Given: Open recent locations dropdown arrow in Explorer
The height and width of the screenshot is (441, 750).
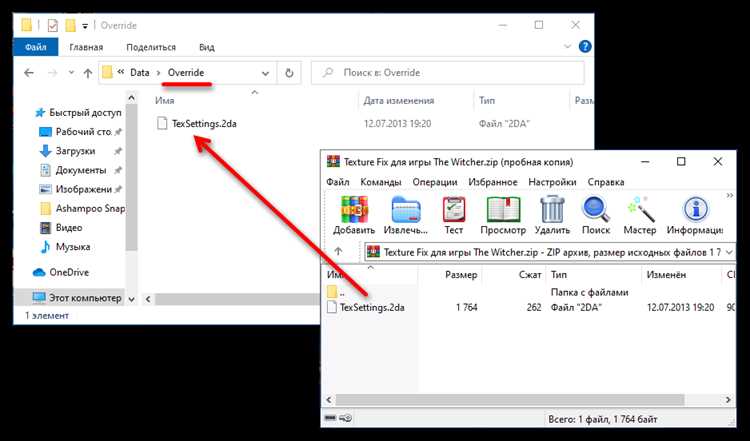Looking at the screenshot, I should click(x=71, y=73).
